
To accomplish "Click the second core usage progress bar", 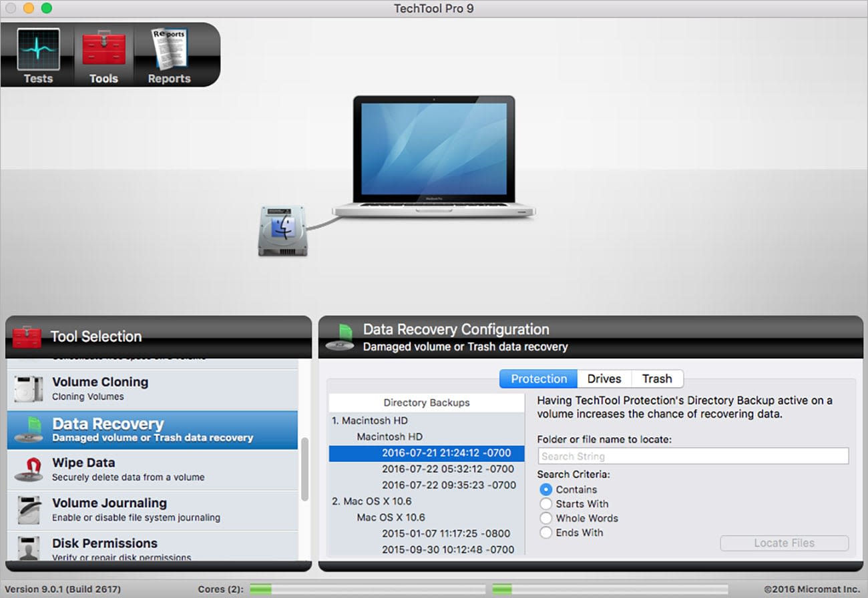I will point(610,589).
